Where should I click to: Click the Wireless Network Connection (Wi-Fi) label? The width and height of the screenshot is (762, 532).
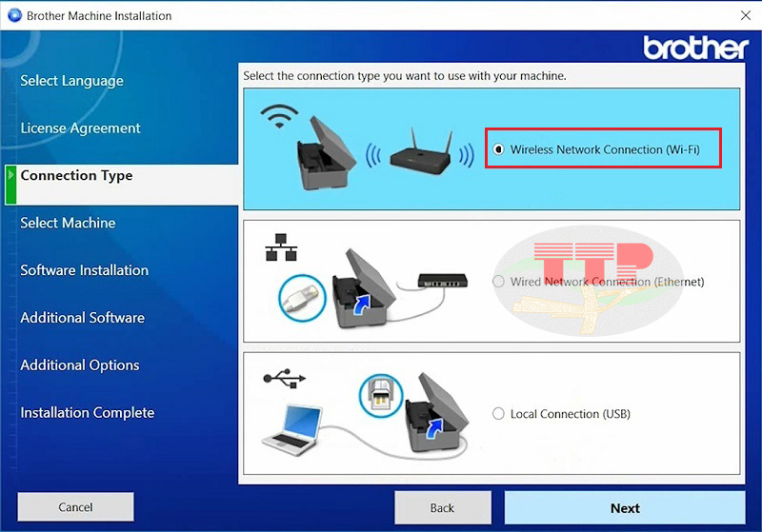[605, 149]
